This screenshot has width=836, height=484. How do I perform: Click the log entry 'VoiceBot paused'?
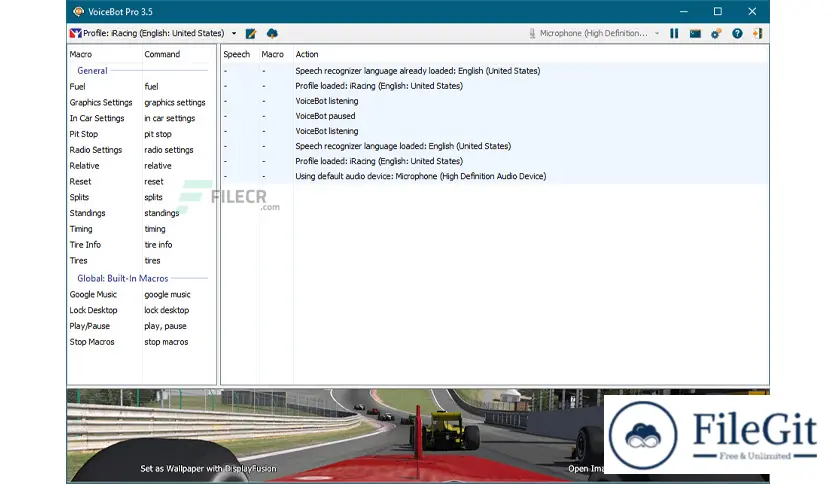[x=325, y=116]
